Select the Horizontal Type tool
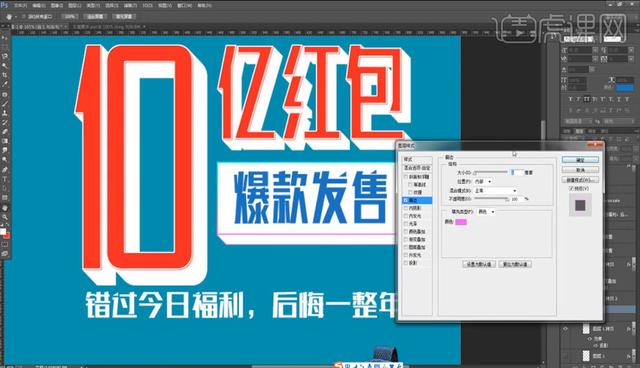The width and height of the screenshot is (640, 368). click(x=5, y=179)
